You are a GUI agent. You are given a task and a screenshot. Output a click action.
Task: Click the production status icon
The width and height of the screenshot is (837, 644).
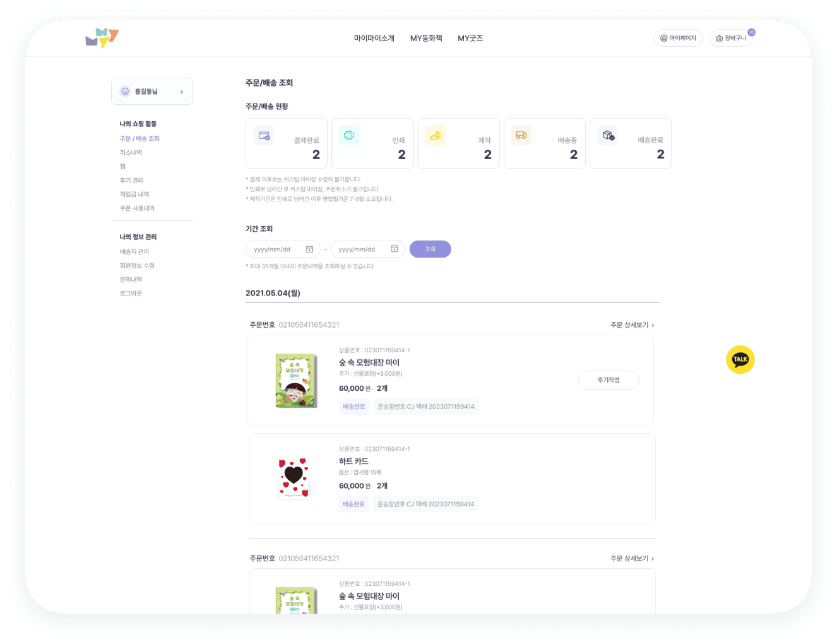(x=435, y=135)
